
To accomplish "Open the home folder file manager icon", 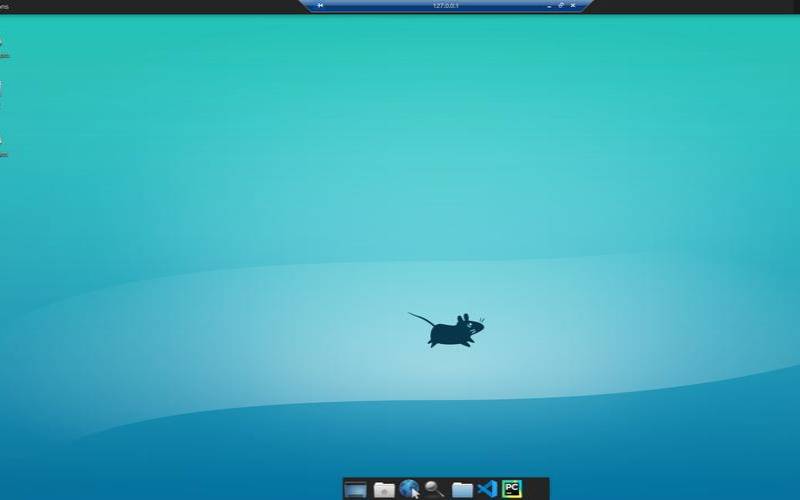I will pos(384,490).
